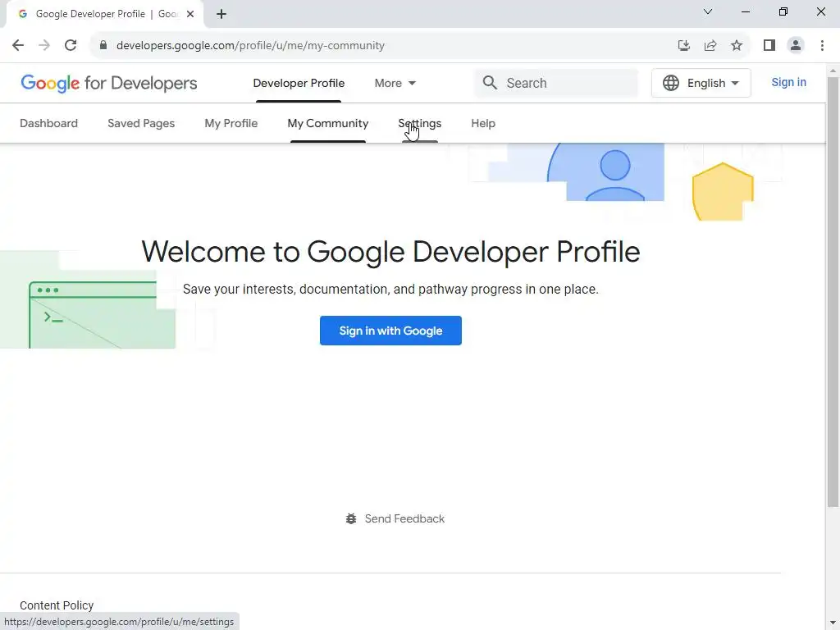Screen dimensions: 840x630
Task: Open the Chrome profile avatar icon
Action: 796,46
